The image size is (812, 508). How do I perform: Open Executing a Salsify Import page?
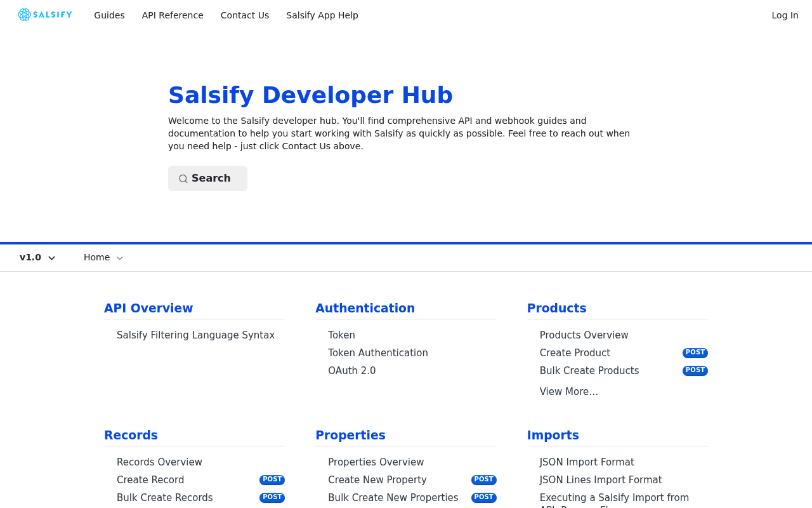614,500
